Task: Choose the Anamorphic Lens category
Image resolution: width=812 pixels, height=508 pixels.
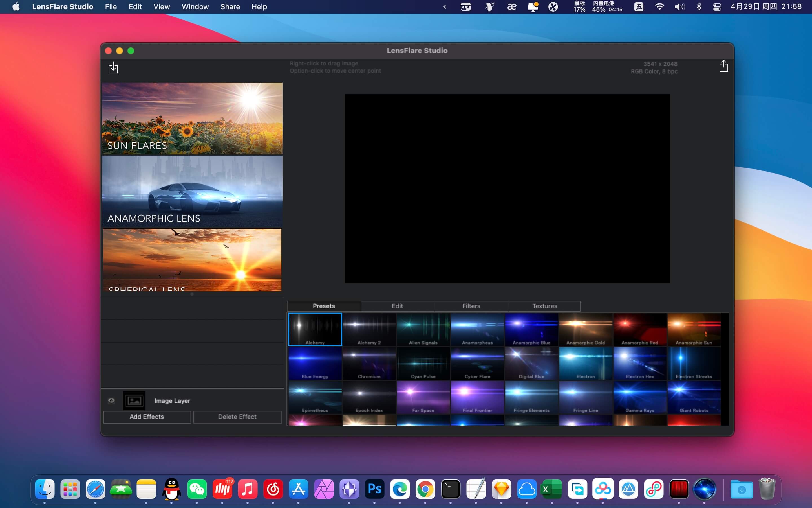Action: click(192, 192)
